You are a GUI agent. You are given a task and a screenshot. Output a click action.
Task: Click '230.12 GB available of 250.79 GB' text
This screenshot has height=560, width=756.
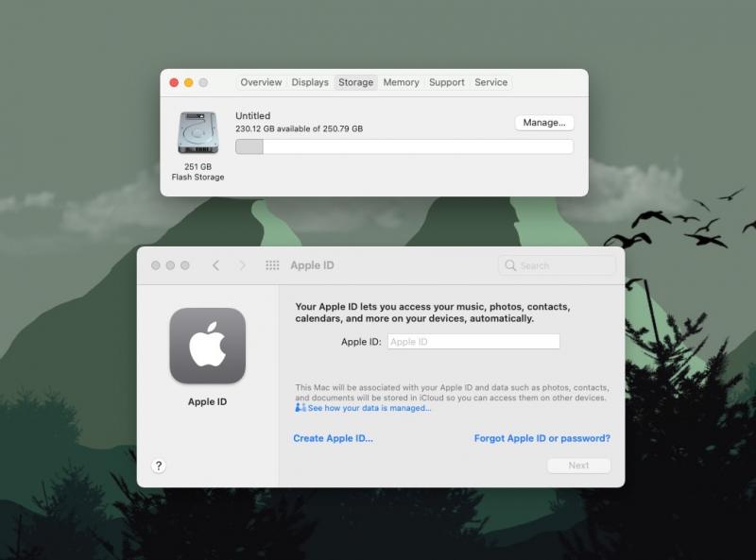(299, 128)
